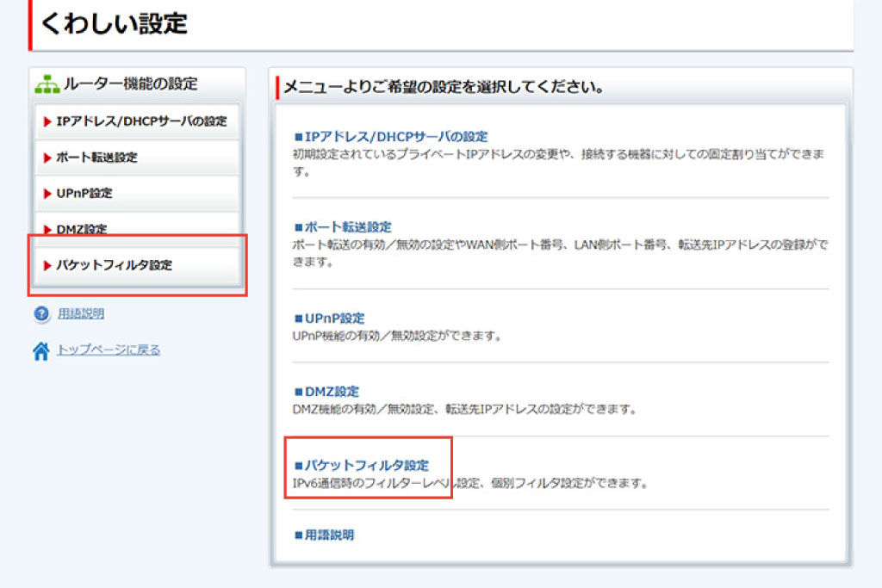
Task: Click red arrow beside sidebar UPnP設定
Action: click(47, 194)
